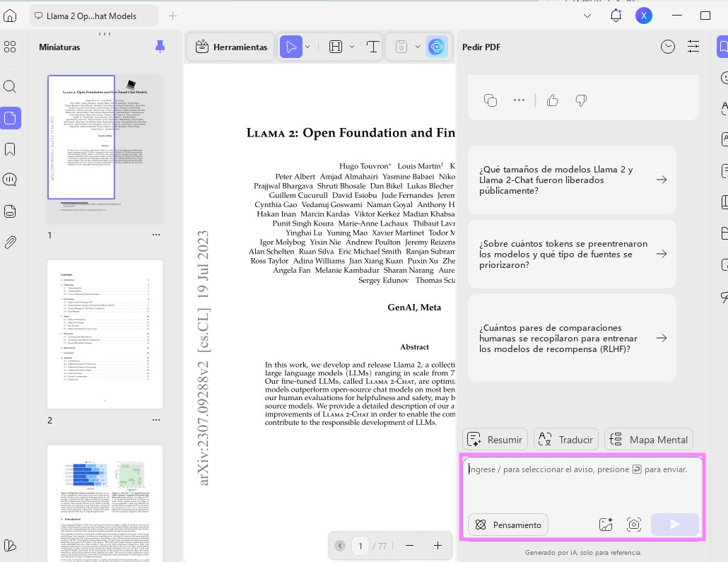The width and height of the screenshot is (728, 562).
Task: Zoom in with plus button
Action: tap(438, 546)
